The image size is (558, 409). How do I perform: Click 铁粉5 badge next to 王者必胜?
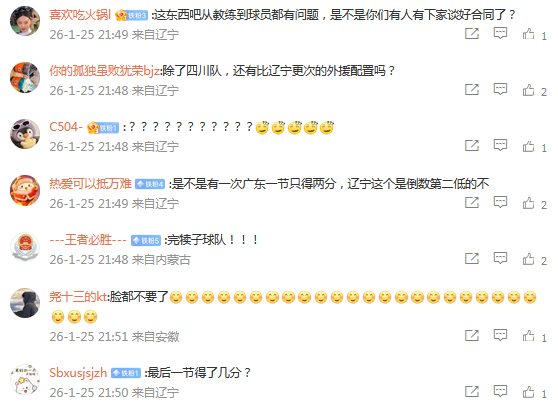pos(146,241)
